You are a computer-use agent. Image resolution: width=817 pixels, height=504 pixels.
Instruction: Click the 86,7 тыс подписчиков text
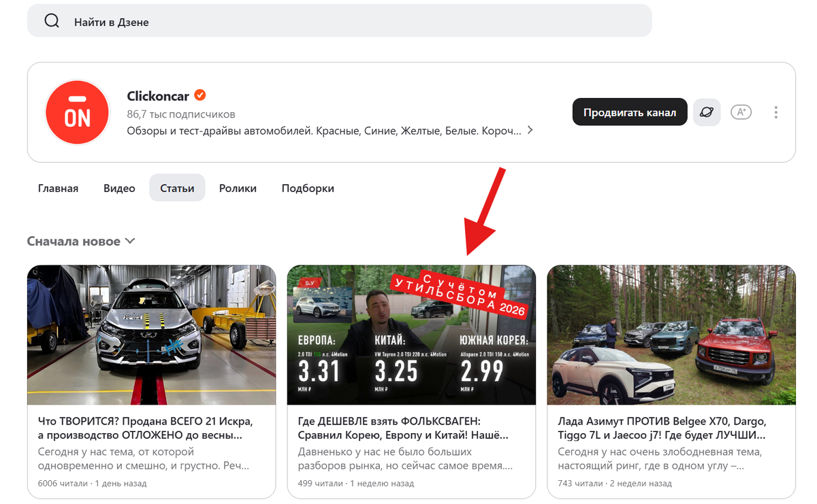pyautogui.click(x=181, y=114)
